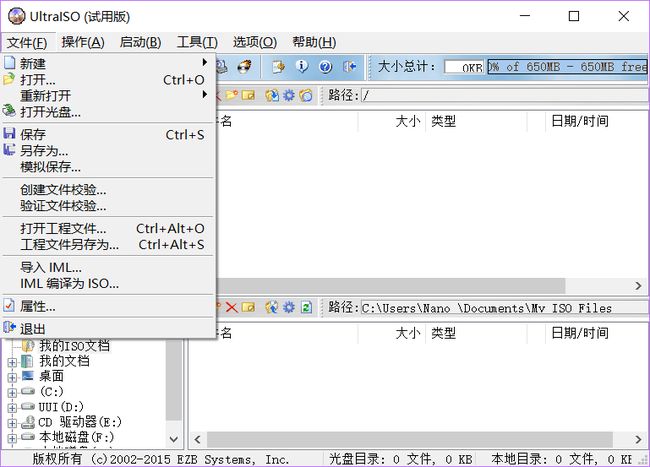Expand the 重新打开 submenu

108,96
